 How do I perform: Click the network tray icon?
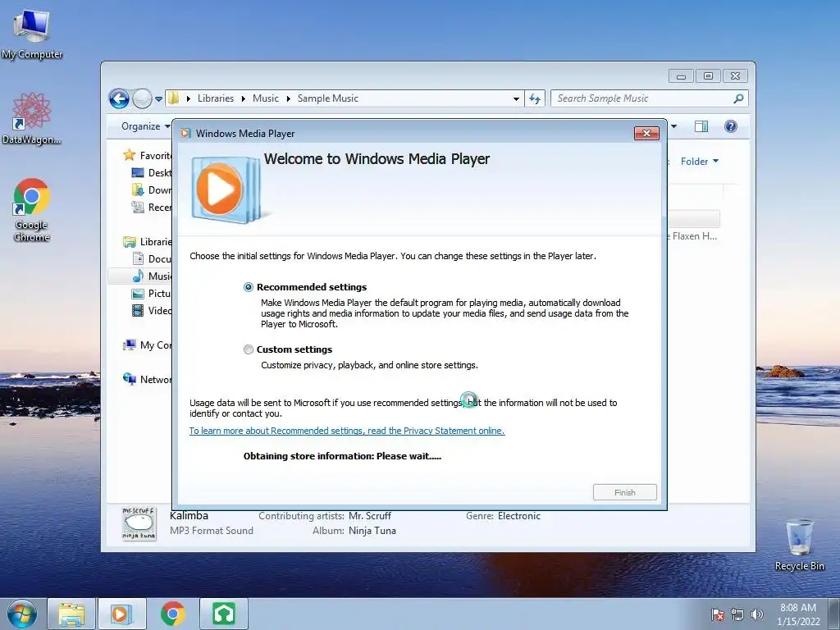(737, 615)
